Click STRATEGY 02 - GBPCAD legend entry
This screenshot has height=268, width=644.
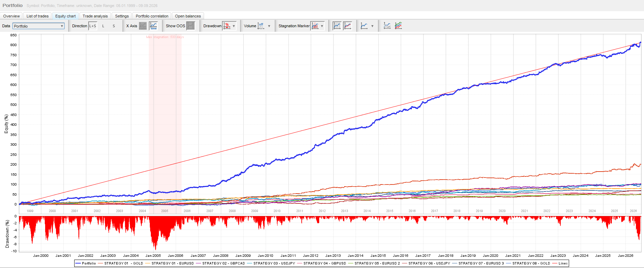(x=220, y=263)
